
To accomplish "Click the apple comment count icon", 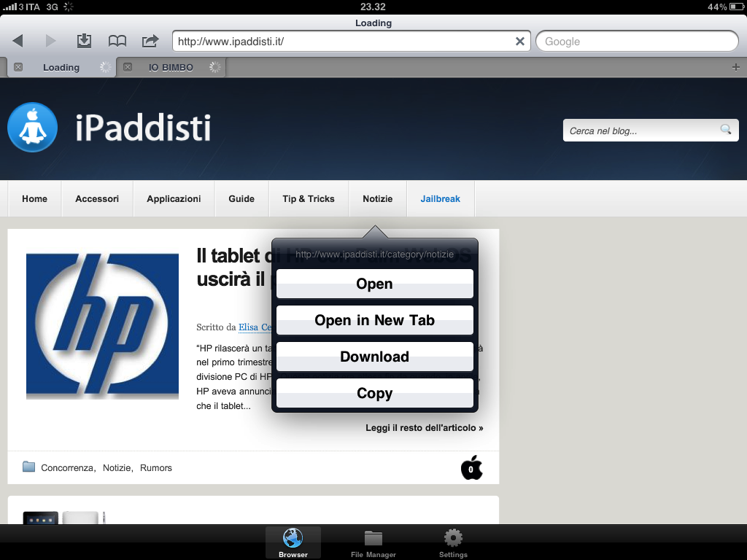I will pos(471,467).
